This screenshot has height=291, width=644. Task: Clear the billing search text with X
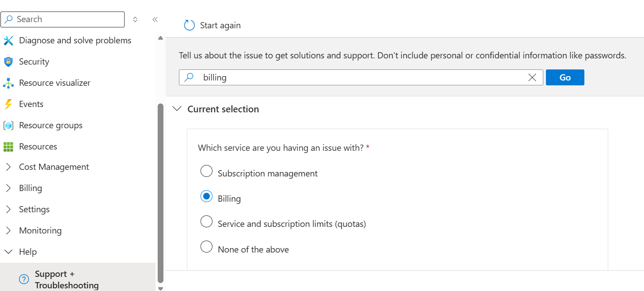532,77
